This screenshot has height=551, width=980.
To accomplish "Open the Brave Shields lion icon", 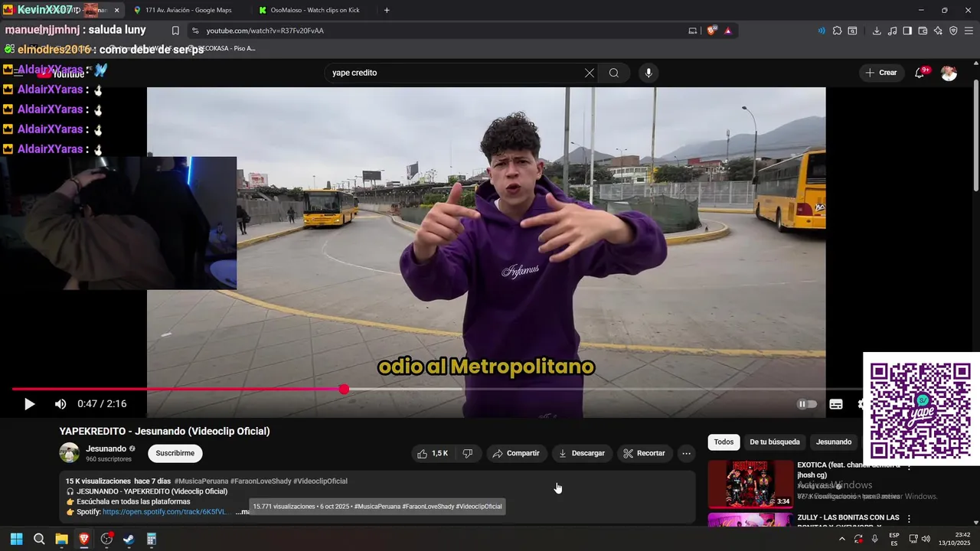I will tap(711, 31).
